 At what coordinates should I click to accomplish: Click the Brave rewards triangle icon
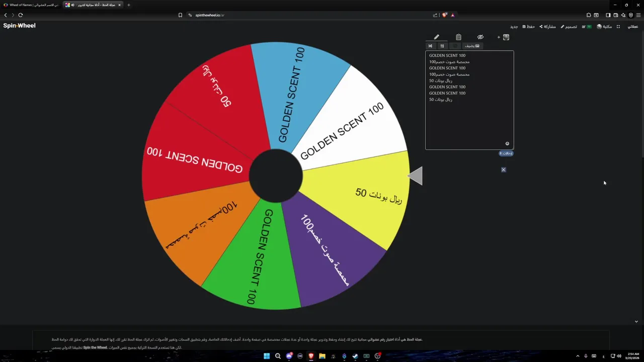point(452,15)
